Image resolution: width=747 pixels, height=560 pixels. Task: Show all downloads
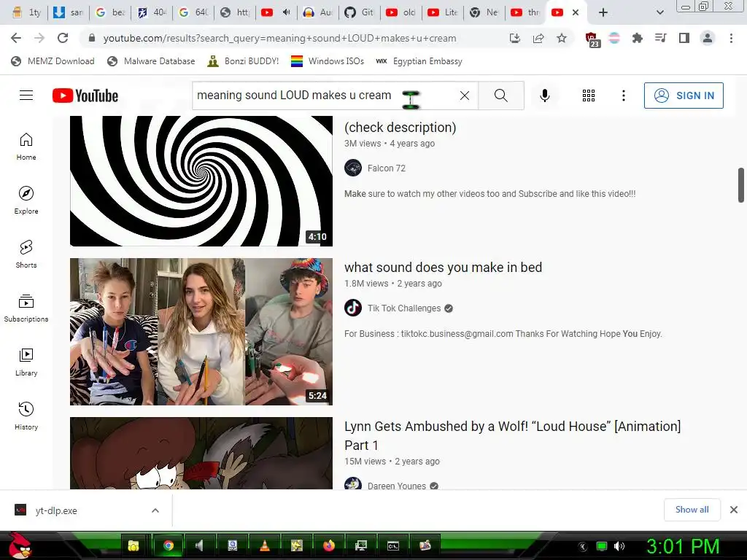point(692,510)
